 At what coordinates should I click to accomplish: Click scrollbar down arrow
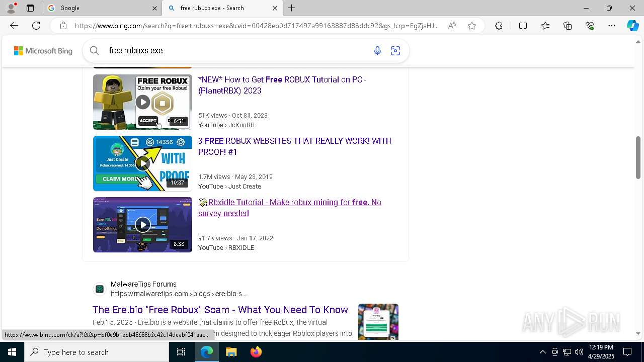[638, 333]
